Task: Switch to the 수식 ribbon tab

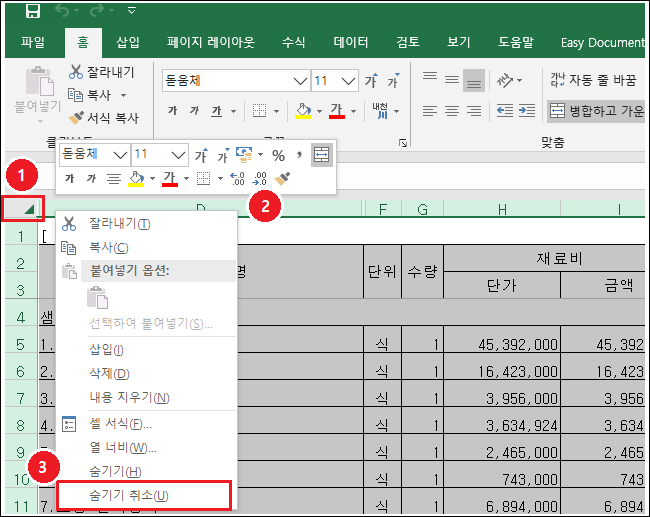Action: tap(293, 42)
